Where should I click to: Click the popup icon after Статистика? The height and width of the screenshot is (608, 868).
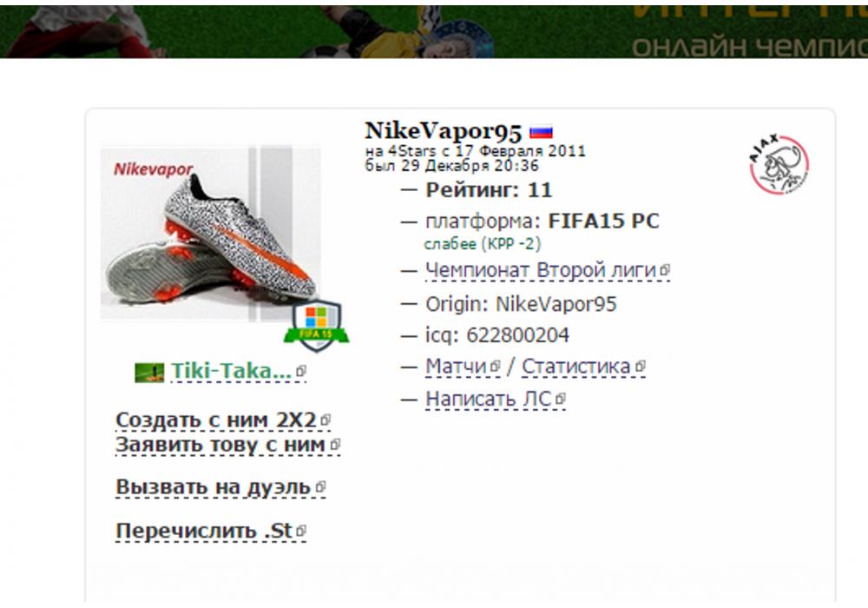640,366
